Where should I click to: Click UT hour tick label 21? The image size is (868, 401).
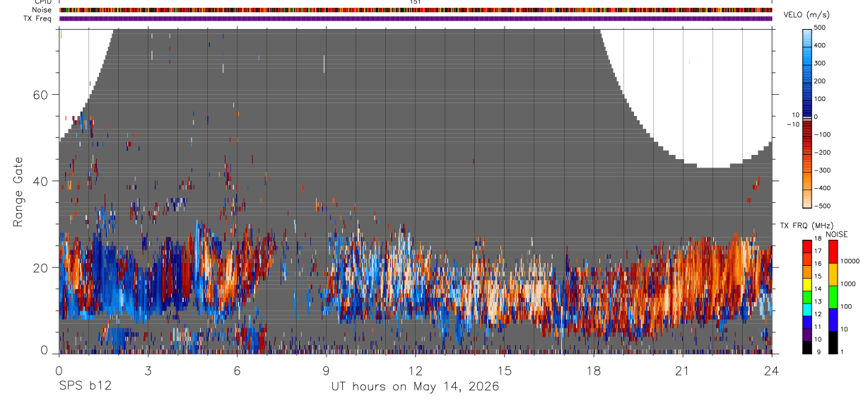click(x=683, y=371)
